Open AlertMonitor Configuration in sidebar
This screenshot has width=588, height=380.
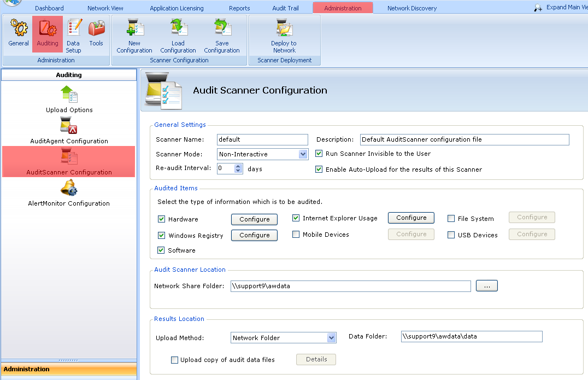(69, 193)
